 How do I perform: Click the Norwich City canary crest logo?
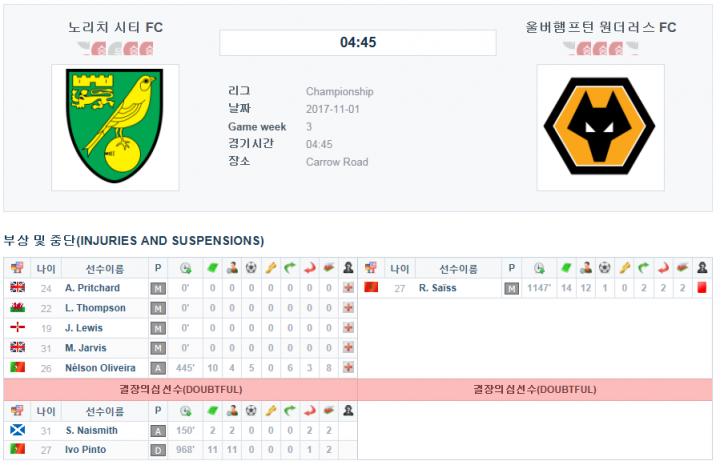tap(115, 126)
